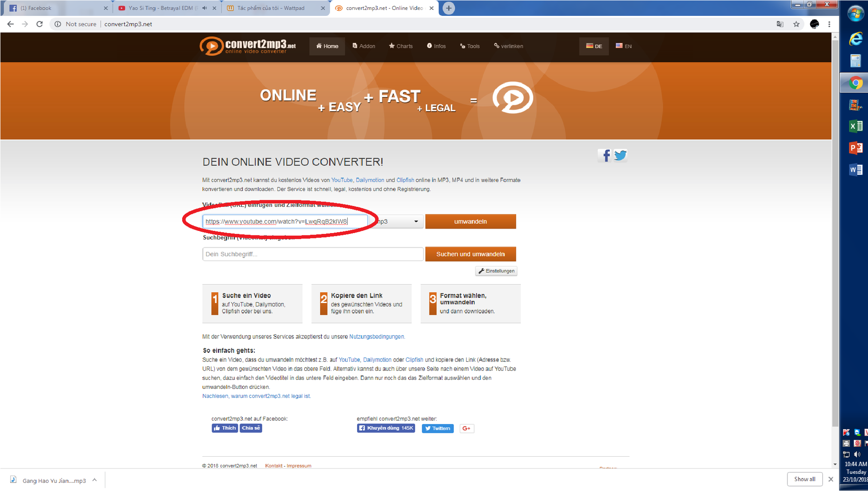Open a new browser tab

448,8
